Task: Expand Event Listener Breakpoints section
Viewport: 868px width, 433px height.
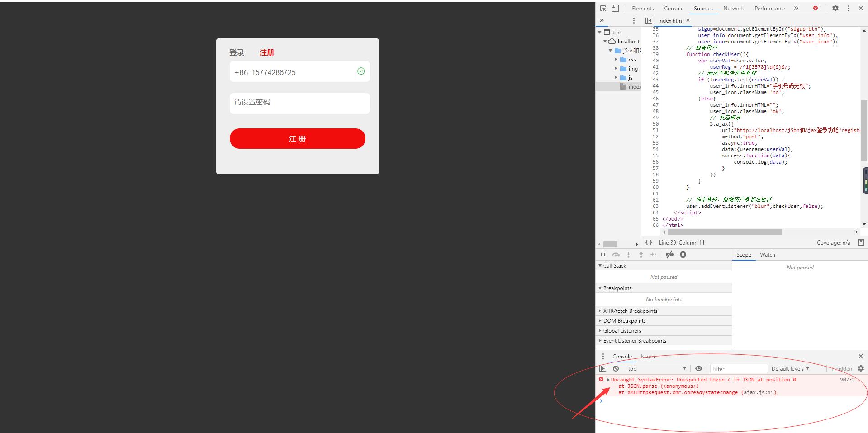Action: pyautogui.click(x=664, y=340)
